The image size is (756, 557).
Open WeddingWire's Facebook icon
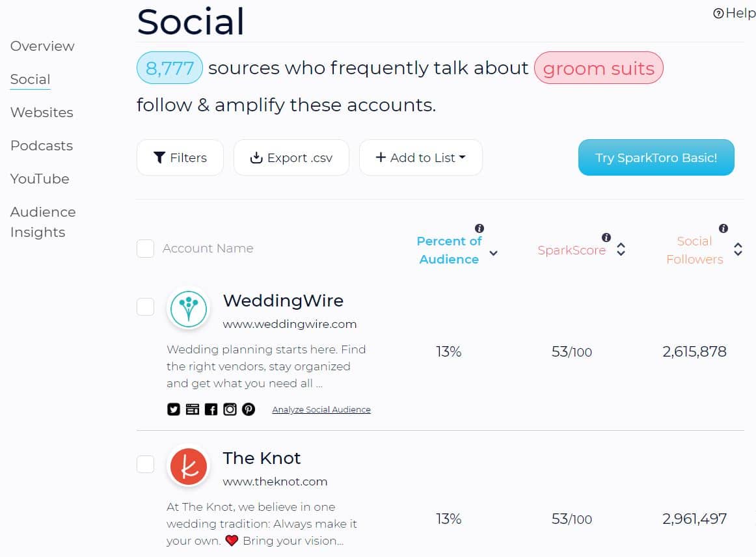coord(211,409)
